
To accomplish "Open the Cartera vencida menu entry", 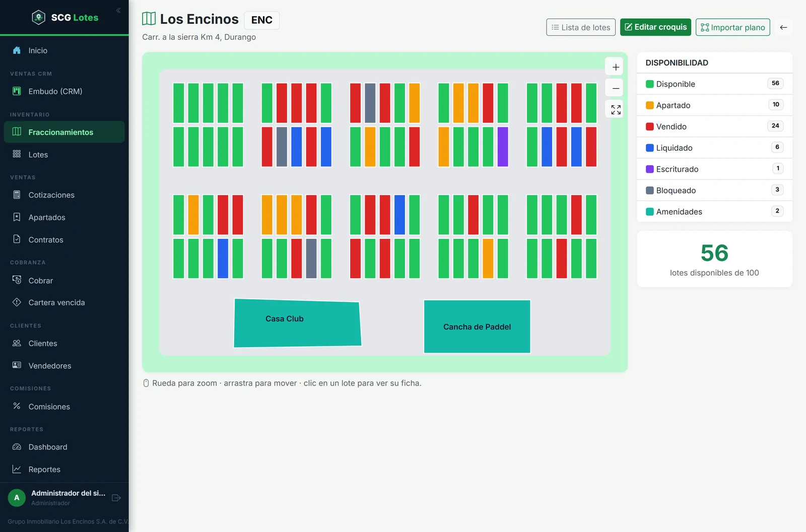I will tap(64, 302).
